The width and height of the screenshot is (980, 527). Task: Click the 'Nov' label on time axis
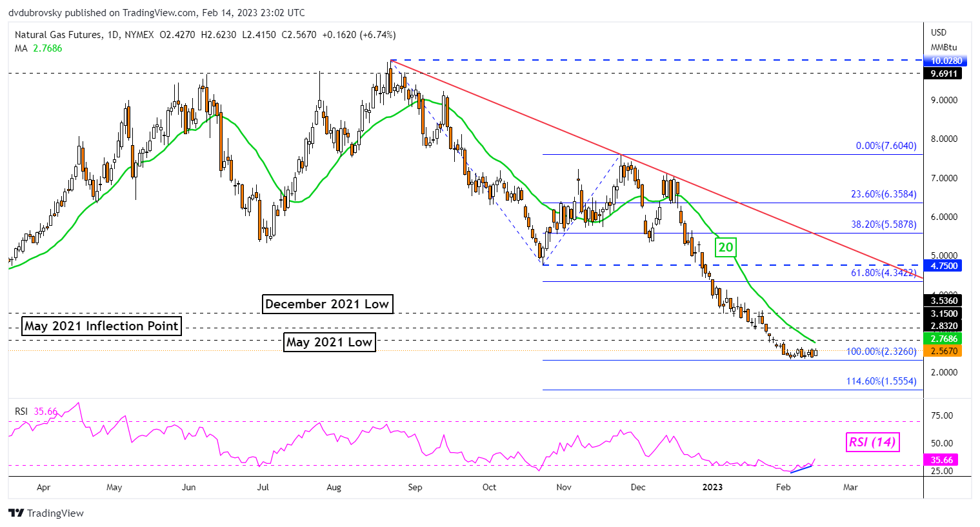pyautogui.click(x=564, y=487)
